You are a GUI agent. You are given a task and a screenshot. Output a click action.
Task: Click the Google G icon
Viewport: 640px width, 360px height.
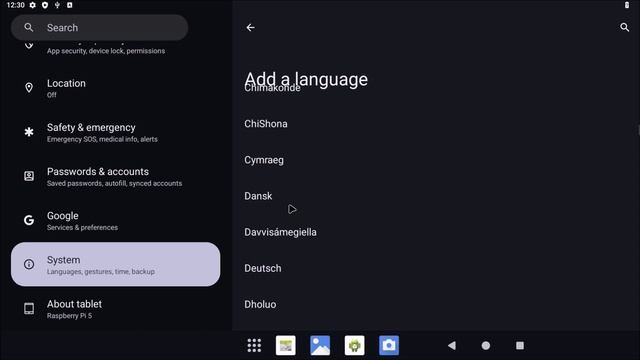coord(29,220)
